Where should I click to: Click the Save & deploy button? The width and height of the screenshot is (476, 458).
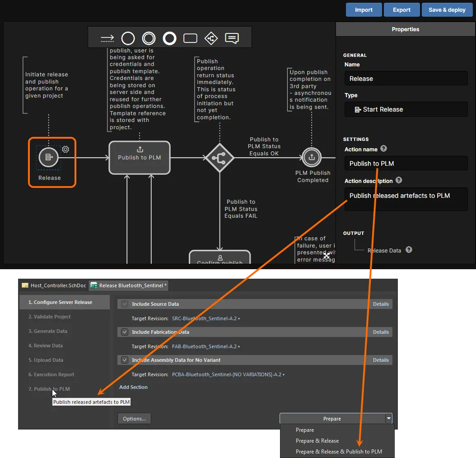pyautogui.click(x=447, y=9)
